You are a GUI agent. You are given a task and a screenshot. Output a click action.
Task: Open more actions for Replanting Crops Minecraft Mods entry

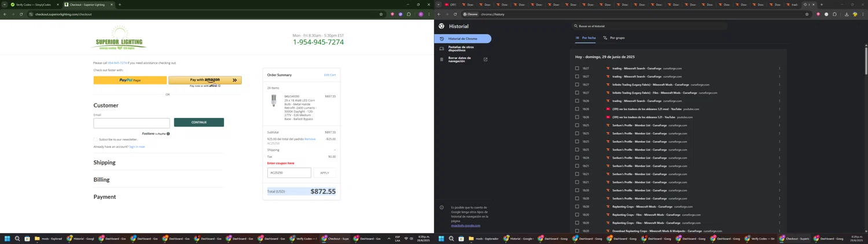tap(779, 206)
